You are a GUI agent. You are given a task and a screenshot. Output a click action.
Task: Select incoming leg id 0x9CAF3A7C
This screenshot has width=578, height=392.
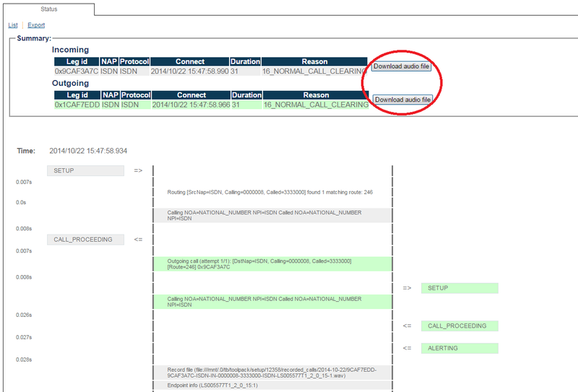[76, 71]
